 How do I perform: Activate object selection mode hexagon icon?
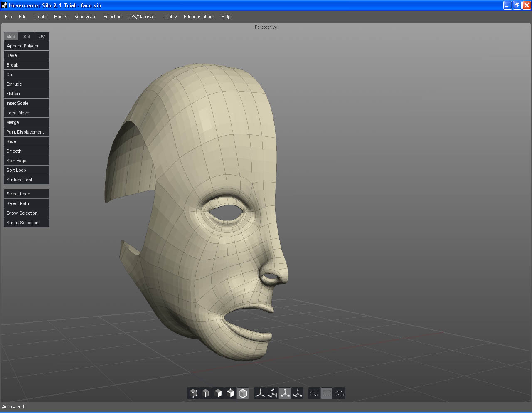tap(243, 393)
